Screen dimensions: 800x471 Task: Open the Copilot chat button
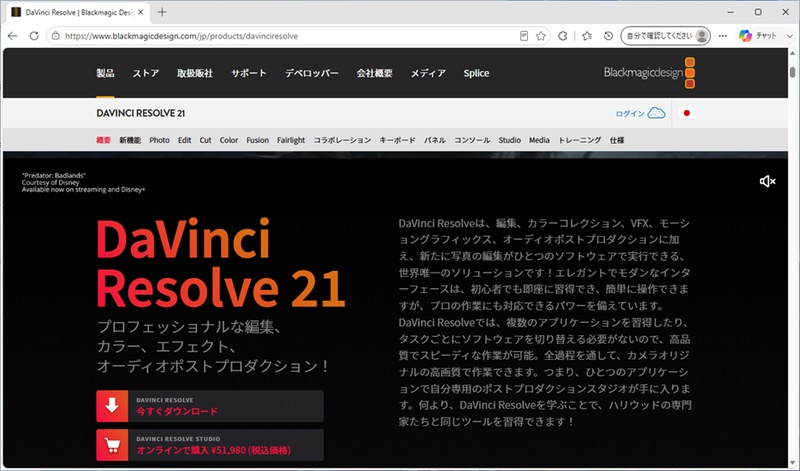pos(759,36)
